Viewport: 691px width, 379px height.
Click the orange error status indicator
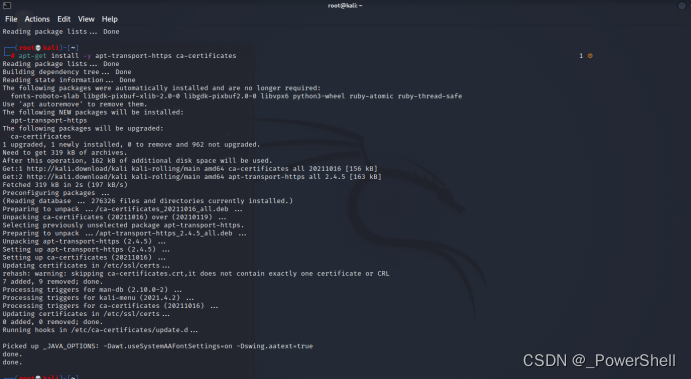[590, 56]
